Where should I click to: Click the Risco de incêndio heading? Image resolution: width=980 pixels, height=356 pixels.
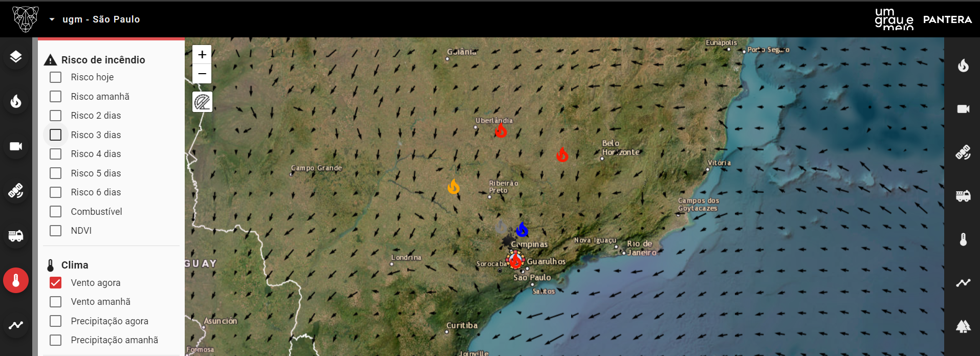point(103,60)
